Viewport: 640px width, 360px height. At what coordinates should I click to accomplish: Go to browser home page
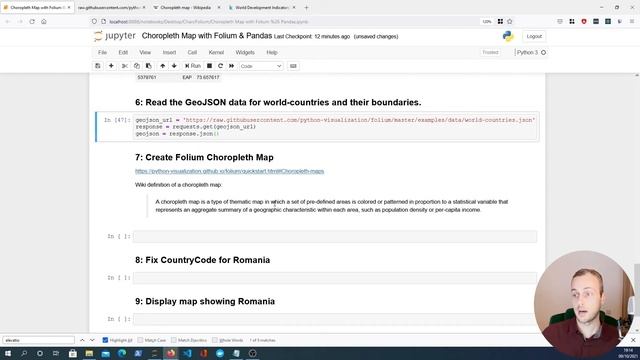tap(44, 21)
